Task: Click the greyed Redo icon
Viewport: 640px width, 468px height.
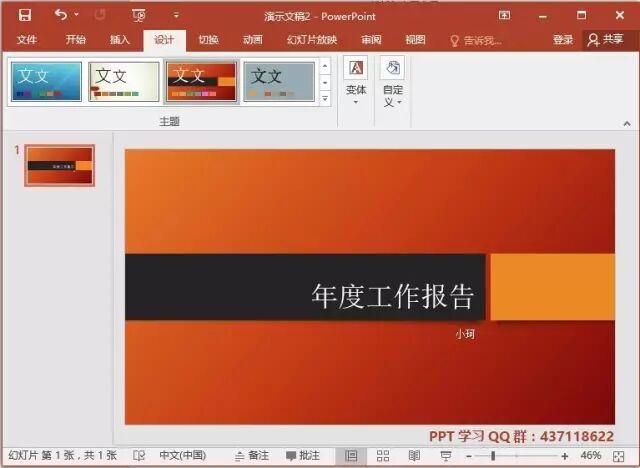Action: tap(100, 15)
